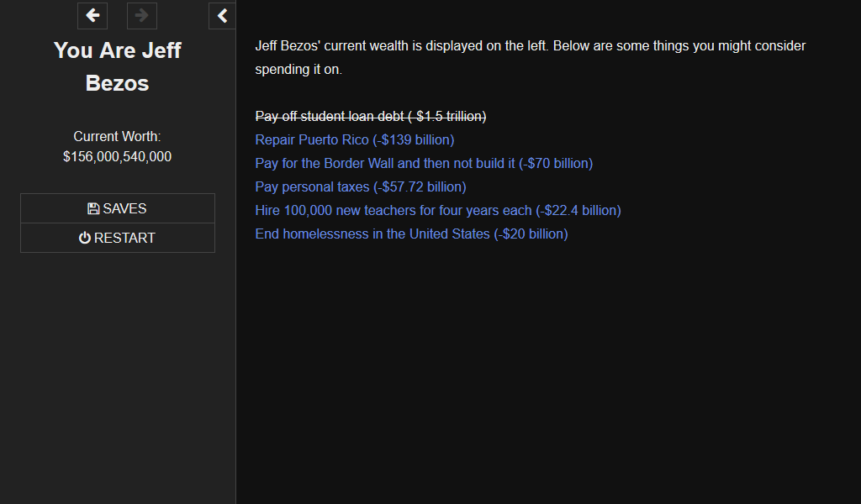Viewport: 861px width, 504px height.
Task: Choose "End homelessness in the United States"
Action: 410,234
